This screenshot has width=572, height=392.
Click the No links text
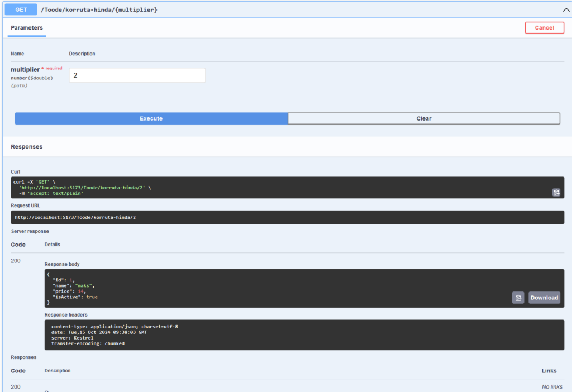tap(551, 387)
